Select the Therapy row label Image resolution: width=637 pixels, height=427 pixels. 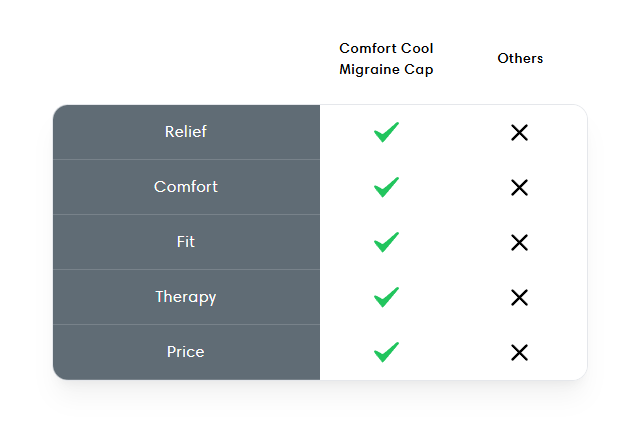point(186,297)
